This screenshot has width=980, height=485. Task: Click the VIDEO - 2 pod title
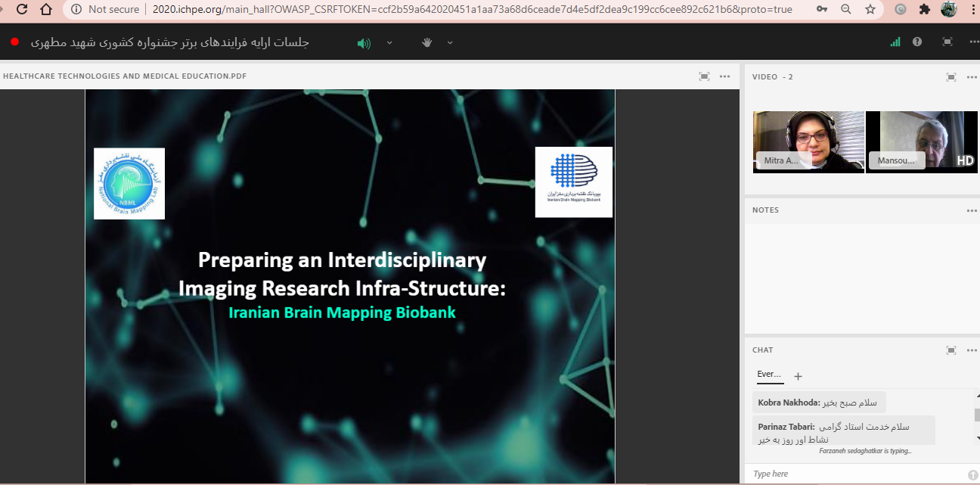(x=772, y=76)
